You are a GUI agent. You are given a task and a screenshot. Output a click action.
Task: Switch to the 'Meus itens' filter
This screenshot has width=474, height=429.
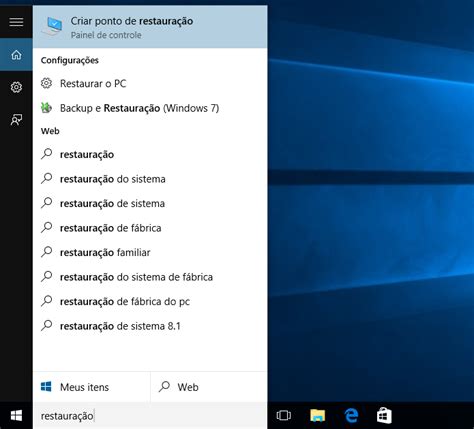(92, 387)
